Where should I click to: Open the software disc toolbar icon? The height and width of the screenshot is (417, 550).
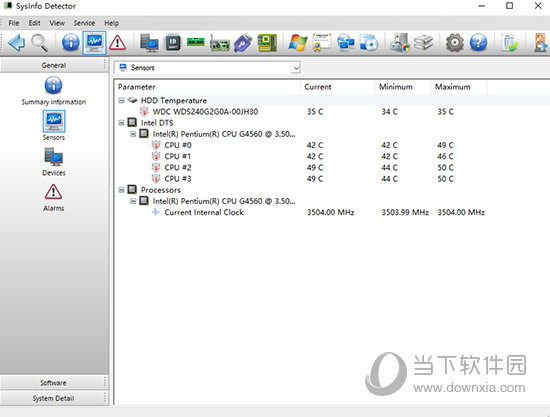click(369, 43)
